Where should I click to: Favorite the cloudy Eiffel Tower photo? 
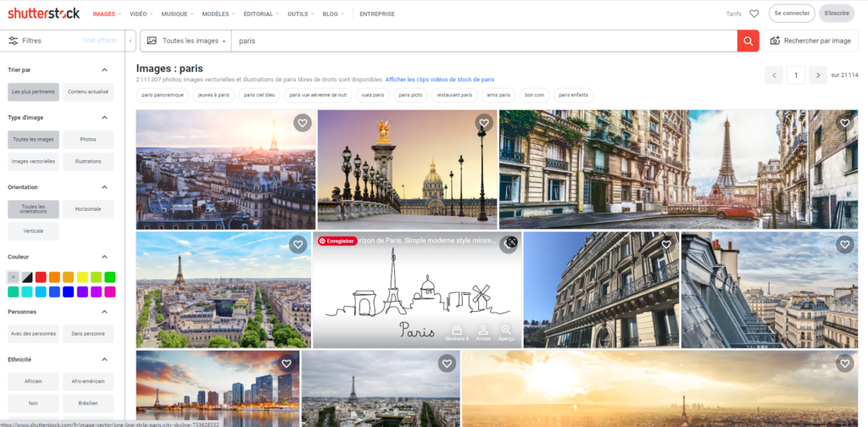pyautogui.click(x=447, y=363)
